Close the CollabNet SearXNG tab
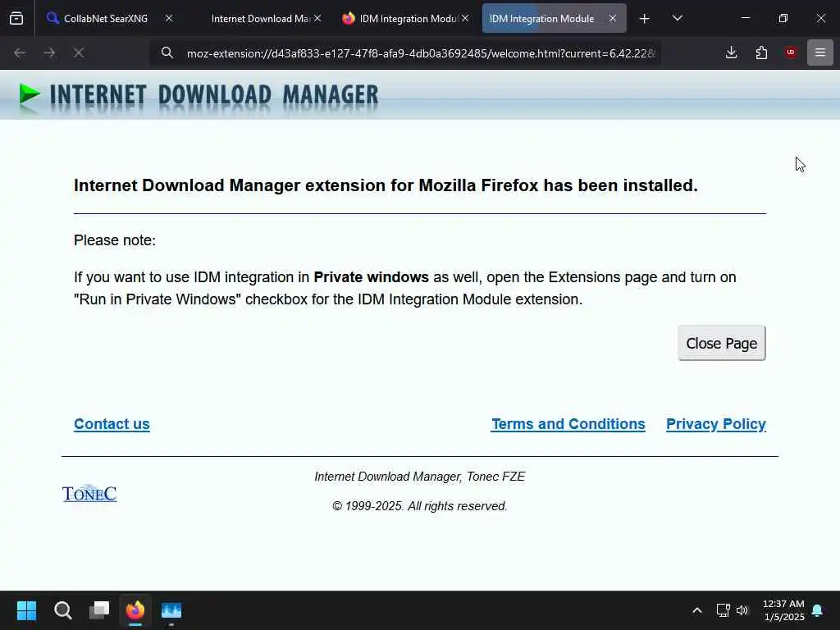 [169, 18]
